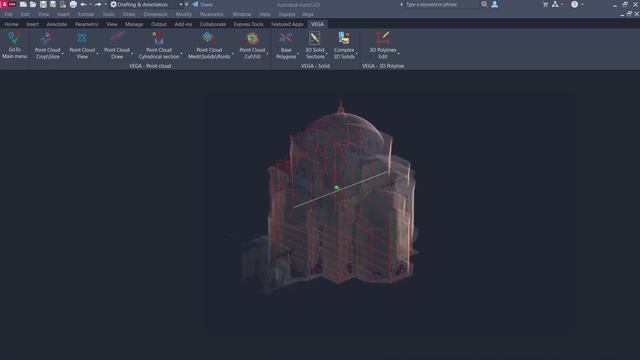The height and width of the screenshot is (360, 640).
Task: Expand quick access toolbar customize arrow
Action: 187,4
